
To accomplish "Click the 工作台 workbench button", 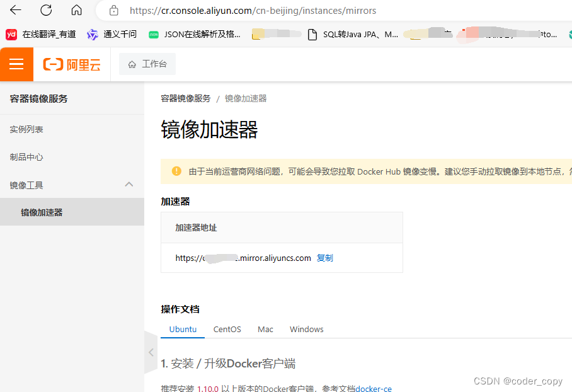I will tap(147, 64).
